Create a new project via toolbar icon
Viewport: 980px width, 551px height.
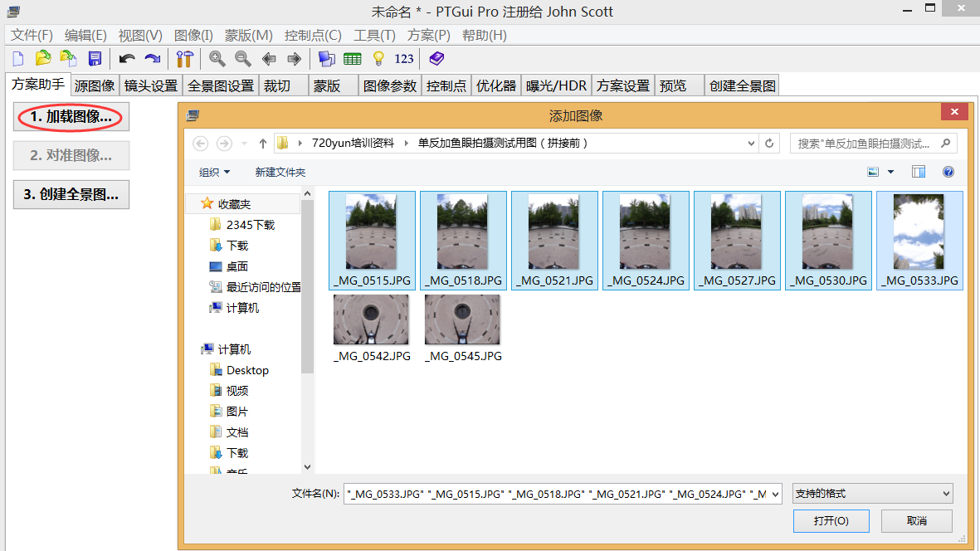(17, 58)
